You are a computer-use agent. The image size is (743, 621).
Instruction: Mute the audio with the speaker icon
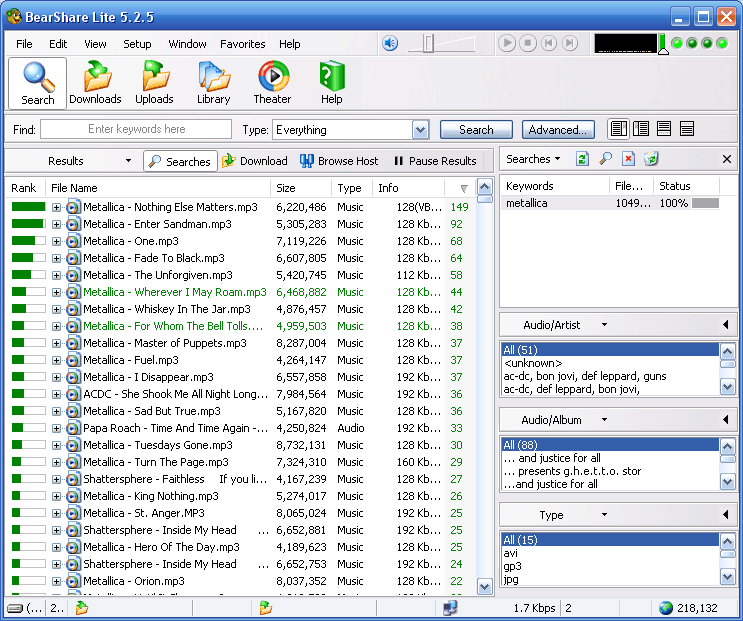pyautogui.click(x=390, y=43)
